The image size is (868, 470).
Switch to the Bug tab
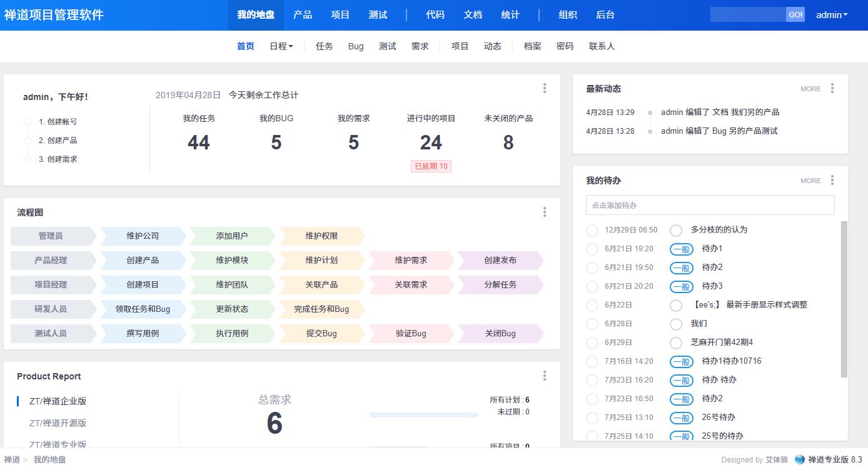356,46
